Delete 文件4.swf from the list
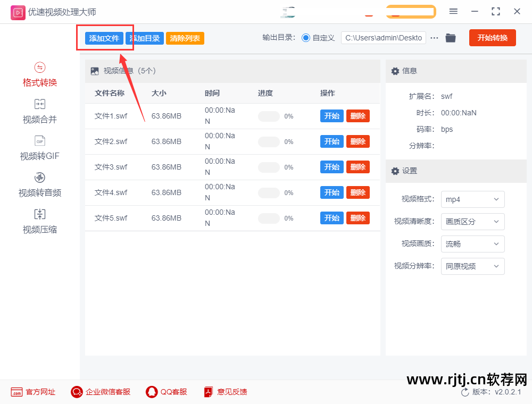This screenshot has height=404, width=532. (x=358, y=192)
